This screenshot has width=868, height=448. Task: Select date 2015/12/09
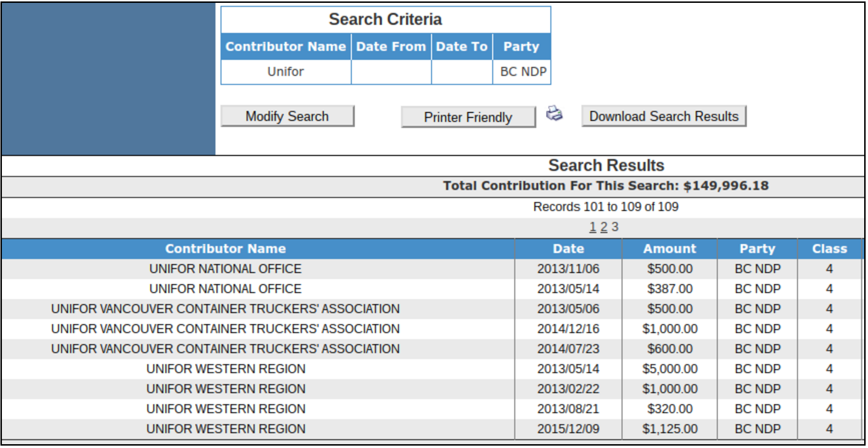coord(568,429)
